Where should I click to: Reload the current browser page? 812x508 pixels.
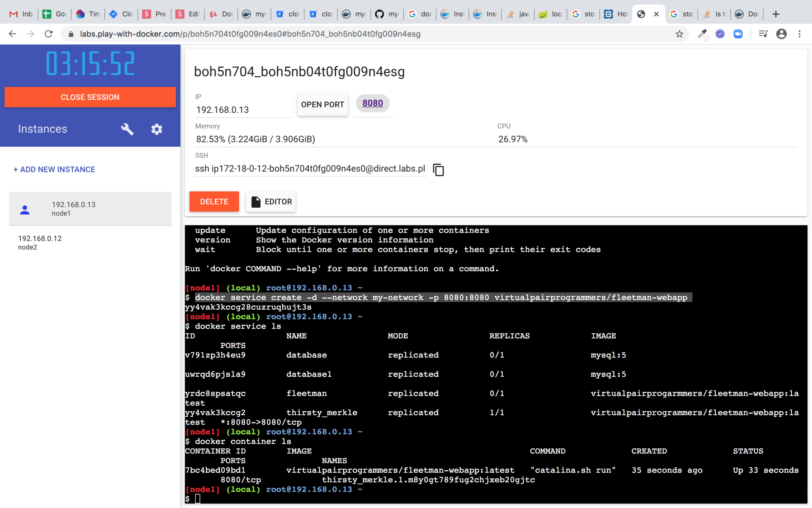[48, 34]
